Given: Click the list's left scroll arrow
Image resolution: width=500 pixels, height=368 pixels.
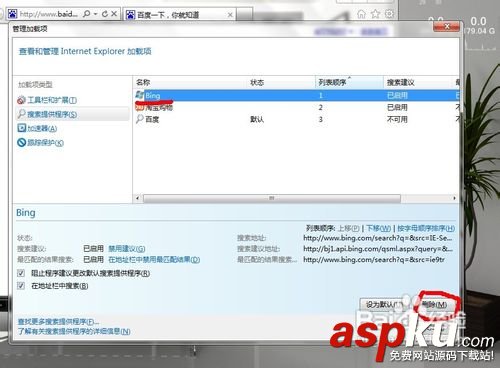Looking at the screenshot, I should (x=138, y=198).
